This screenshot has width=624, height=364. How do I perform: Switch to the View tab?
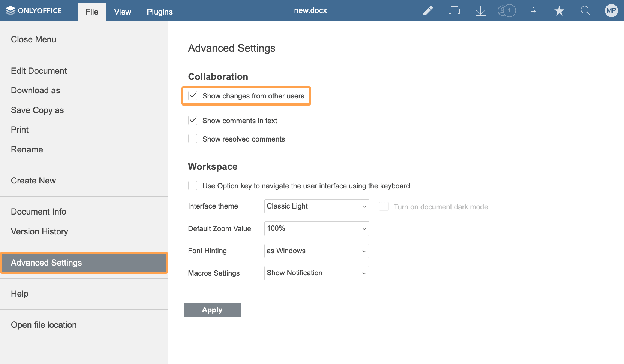point(122,12)
